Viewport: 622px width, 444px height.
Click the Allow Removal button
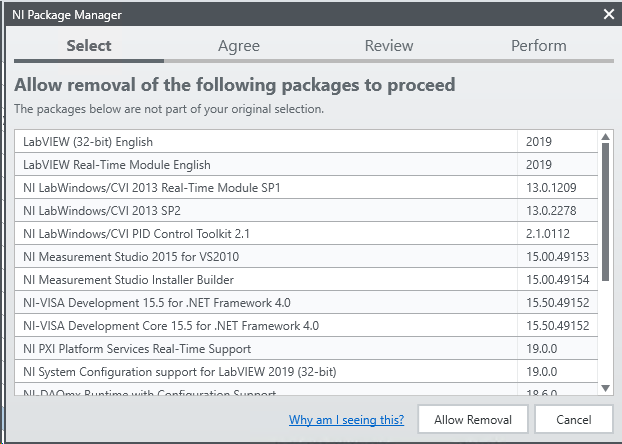point(473,419)
